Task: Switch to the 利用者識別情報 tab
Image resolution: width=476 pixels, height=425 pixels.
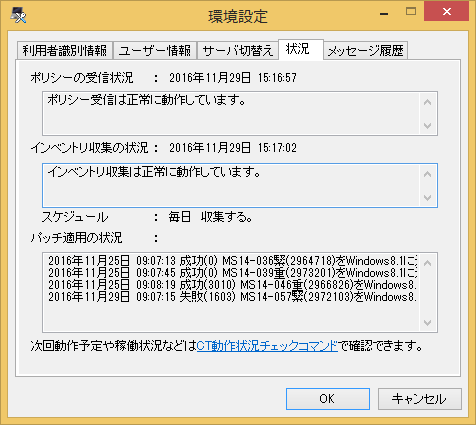Action: [x=65, y=51]
